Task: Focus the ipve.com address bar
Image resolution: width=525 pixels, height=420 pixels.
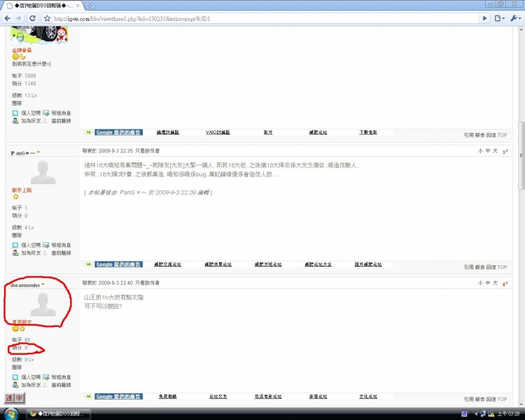Action: 265,19
